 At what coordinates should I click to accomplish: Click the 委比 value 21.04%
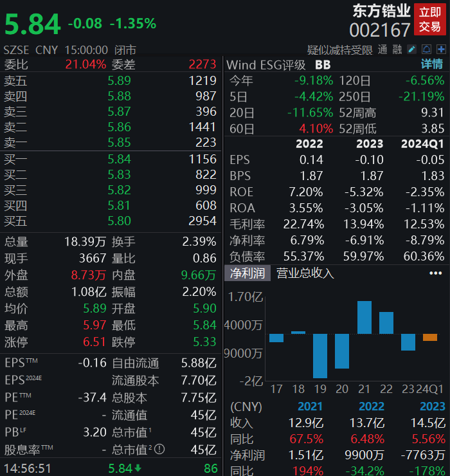pos(85,64)
